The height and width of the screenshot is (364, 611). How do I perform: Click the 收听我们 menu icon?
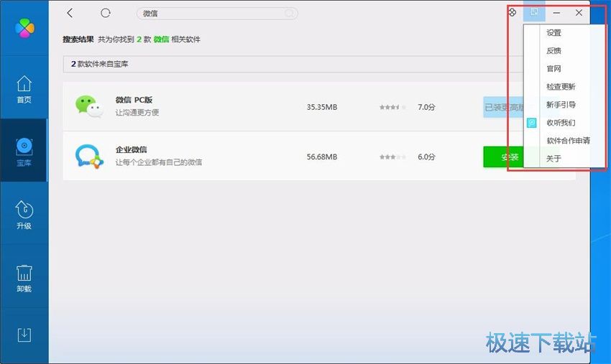pos(531,123)
